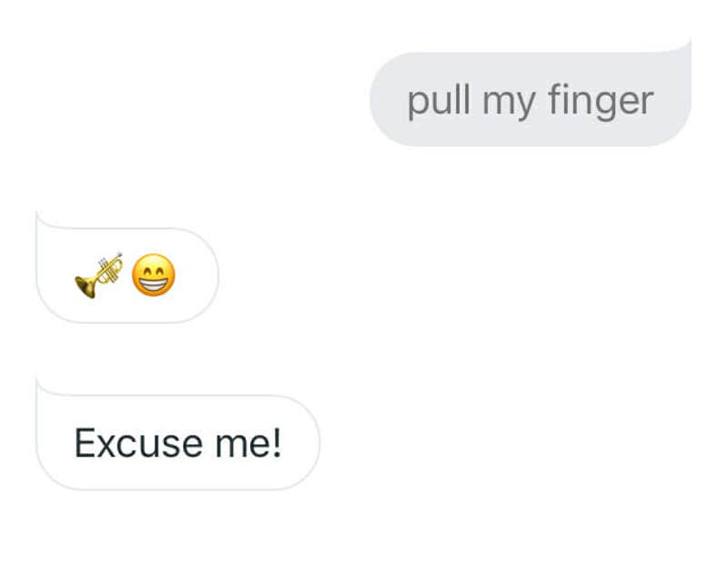Click the top-left tail of "Excuse me!" bubble
728x574 pixels.
point(39,386)
